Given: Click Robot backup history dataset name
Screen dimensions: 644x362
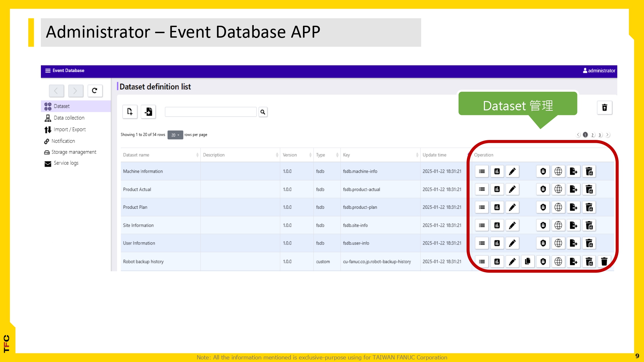Looking at the screenshot, I should [x=143, y=262].
